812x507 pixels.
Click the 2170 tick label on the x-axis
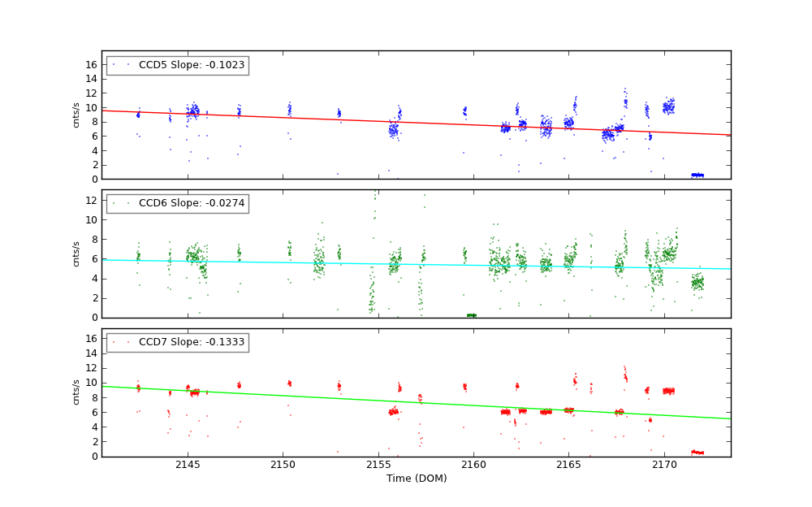click(664, 466)
